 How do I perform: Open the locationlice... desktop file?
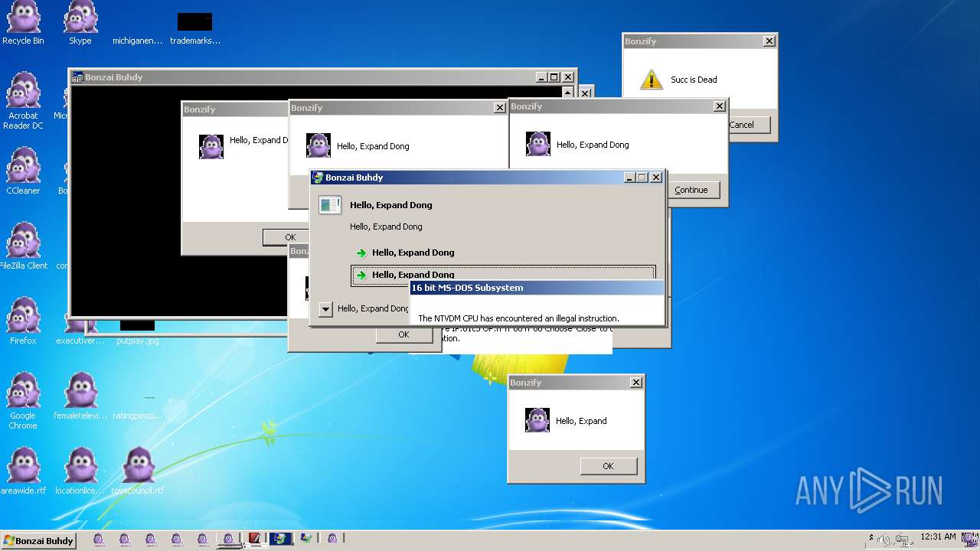(x=80, y=471)
